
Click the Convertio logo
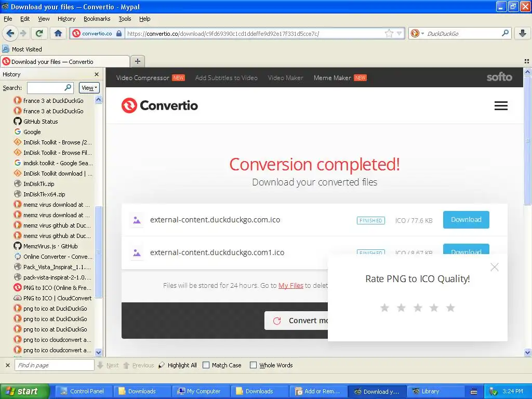pos(159,105)
